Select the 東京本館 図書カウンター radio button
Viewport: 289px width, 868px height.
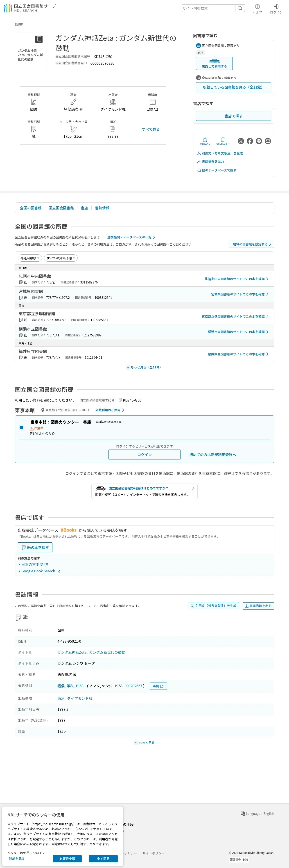click(x=22, y=427)
